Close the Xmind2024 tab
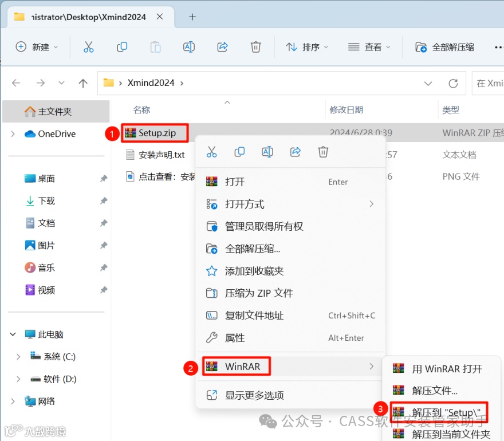 pos(160,17)
